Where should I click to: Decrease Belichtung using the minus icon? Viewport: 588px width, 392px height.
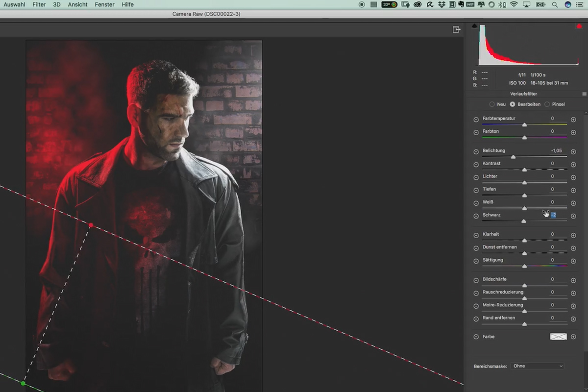coord(476,152)
